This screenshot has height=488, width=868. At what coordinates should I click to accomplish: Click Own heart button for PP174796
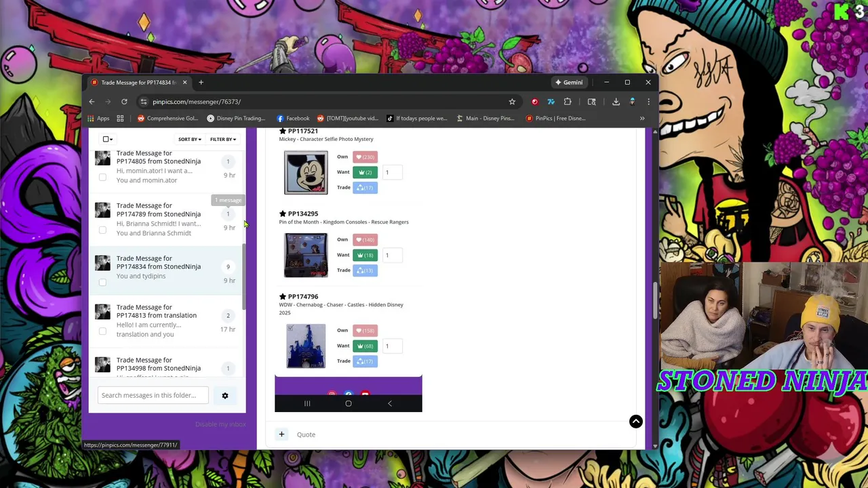365,330
